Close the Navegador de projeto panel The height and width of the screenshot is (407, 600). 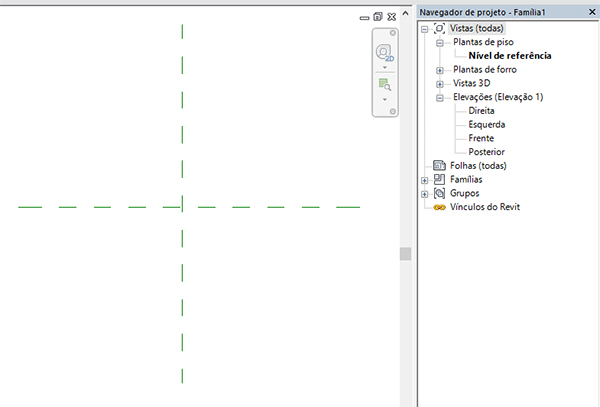pos(590,11)
